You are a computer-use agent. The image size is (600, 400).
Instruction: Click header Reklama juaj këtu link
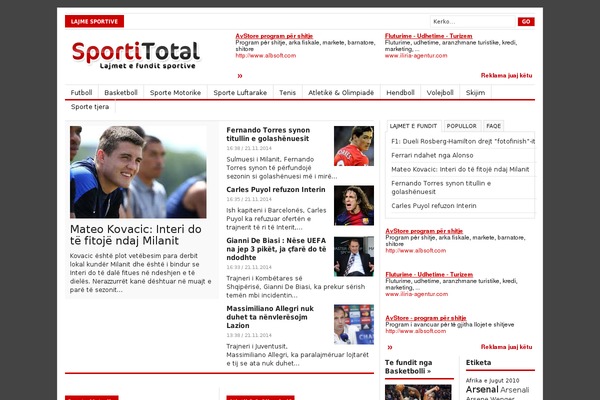[506, 75]
